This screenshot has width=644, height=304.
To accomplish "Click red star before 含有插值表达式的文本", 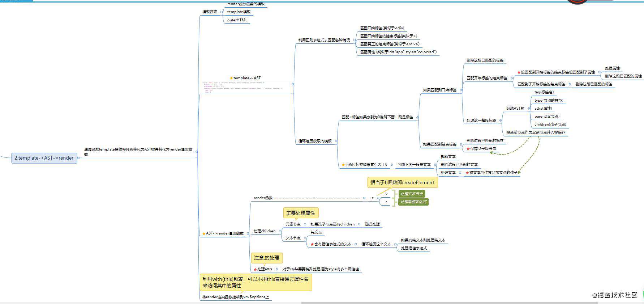I will click(312, 244).
